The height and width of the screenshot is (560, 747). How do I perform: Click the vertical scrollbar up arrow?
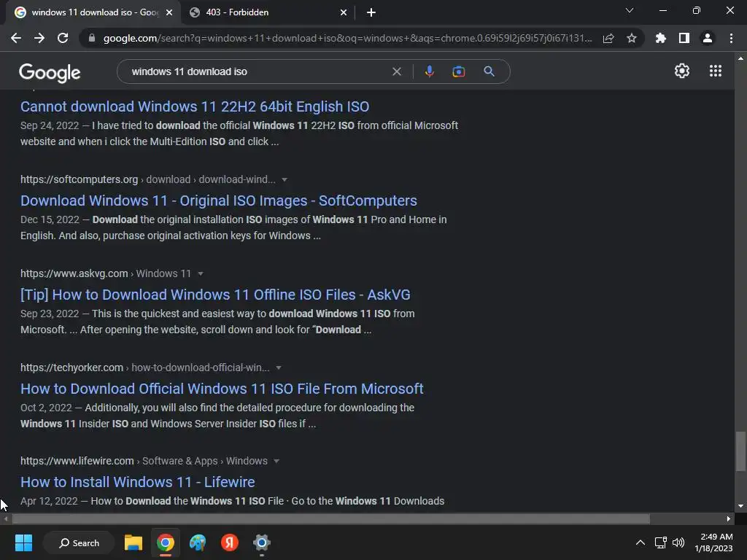(740, 58)
